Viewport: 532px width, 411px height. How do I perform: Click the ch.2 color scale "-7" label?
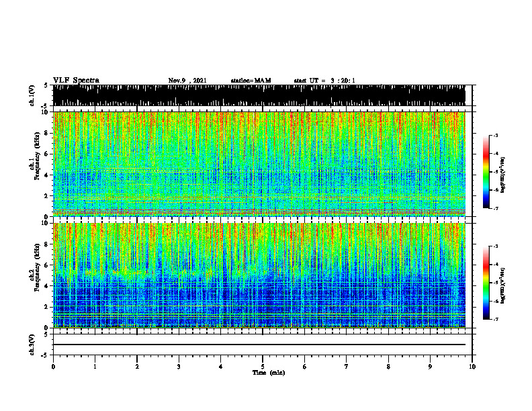[x=496, y=320]
